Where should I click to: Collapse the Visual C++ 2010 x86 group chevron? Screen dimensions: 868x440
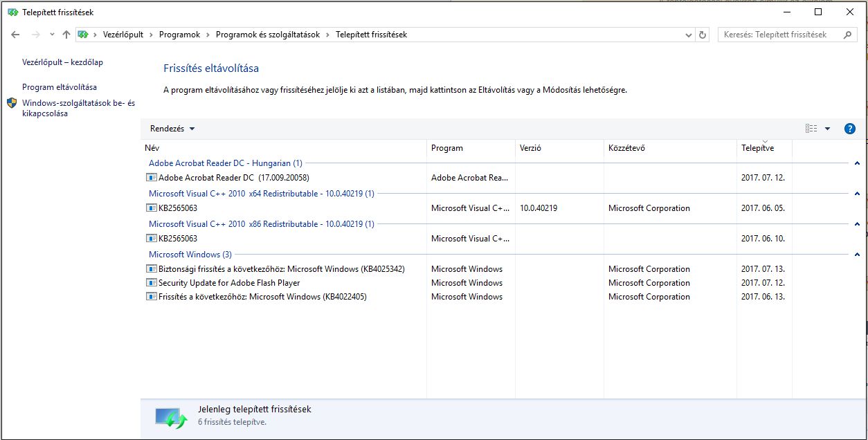point(857,224)
